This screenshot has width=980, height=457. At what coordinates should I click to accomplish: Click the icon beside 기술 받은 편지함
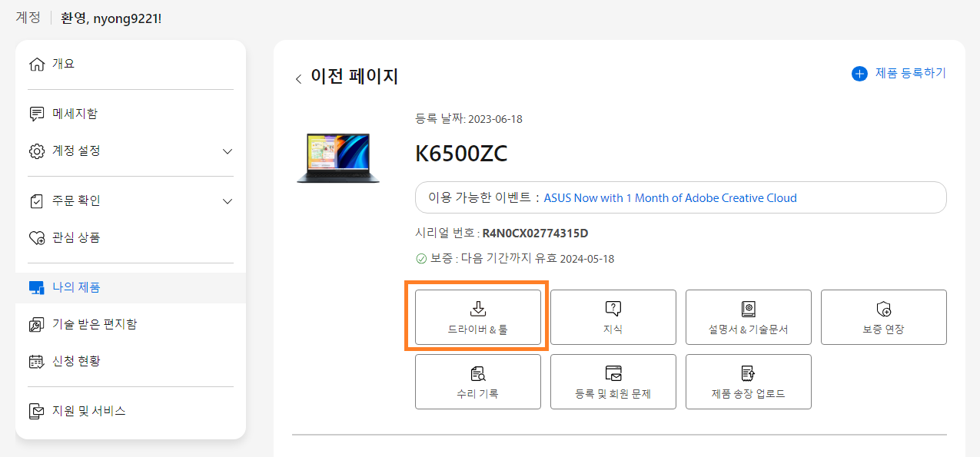36,325
